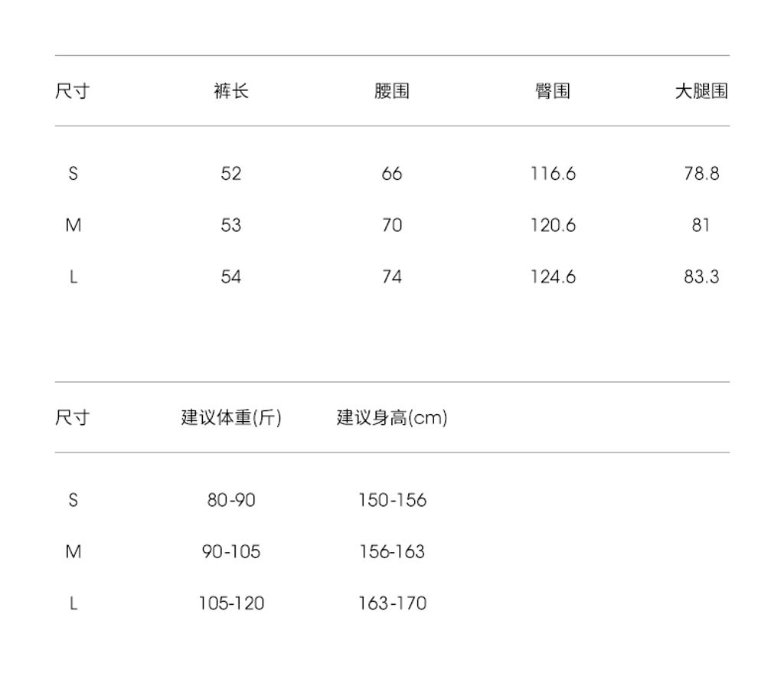Click the 裤长 column header

(x=231, y=91)
